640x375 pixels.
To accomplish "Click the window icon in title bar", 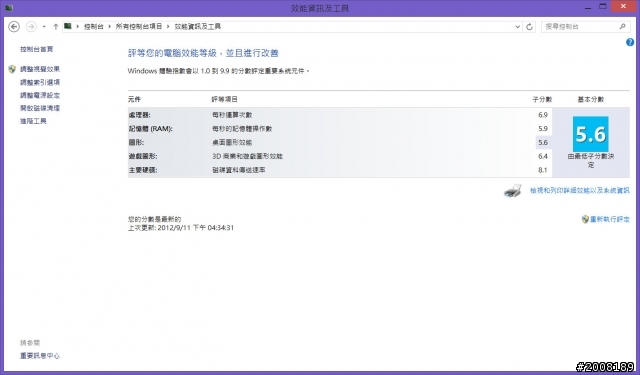I will click(8, 8).
